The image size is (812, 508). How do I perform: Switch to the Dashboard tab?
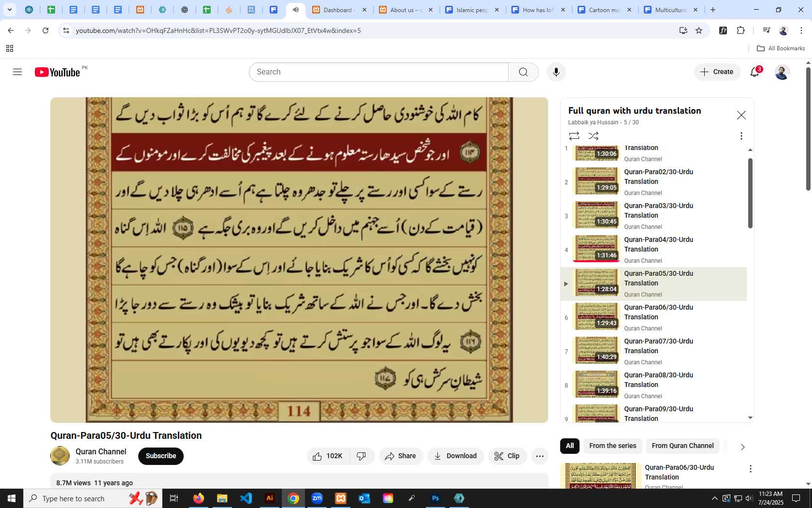pyautogui.click(x=339, y=10)
